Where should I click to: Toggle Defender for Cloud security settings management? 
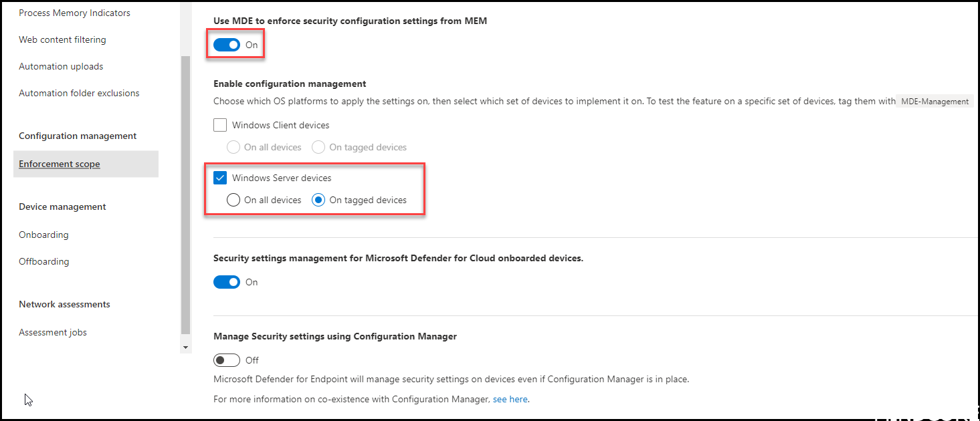tap(227, 282)
